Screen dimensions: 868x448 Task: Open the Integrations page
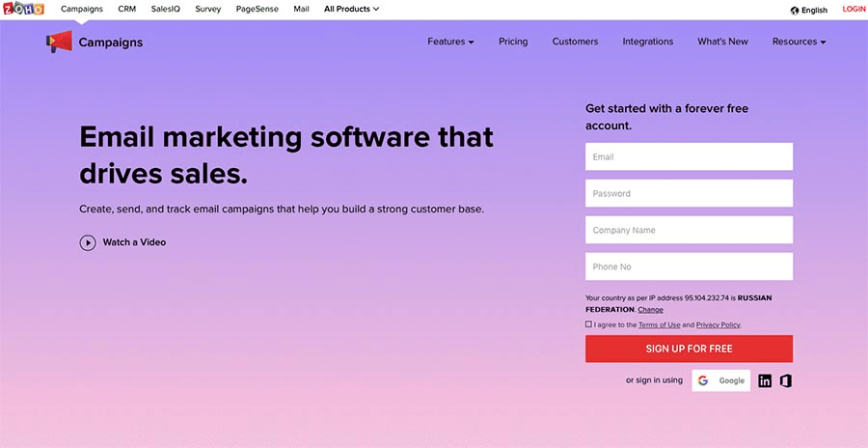pos(648,42)
